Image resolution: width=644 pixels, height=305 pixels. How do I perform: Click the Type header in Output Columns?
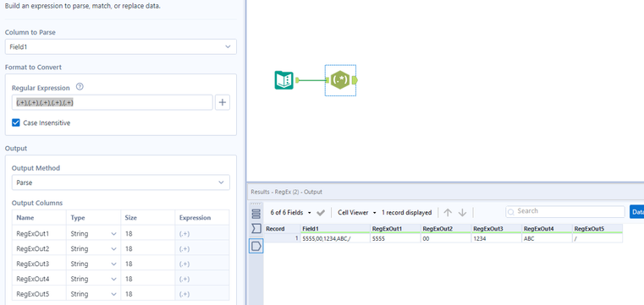pyautogui.click(x=93, y=218)
